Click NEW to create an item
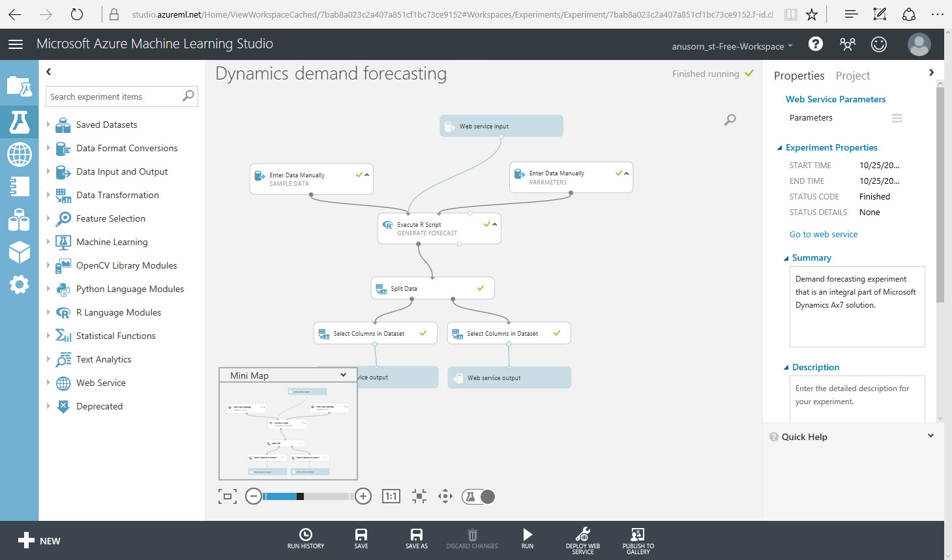Screen dimensions: 952x560 point(39,540)
